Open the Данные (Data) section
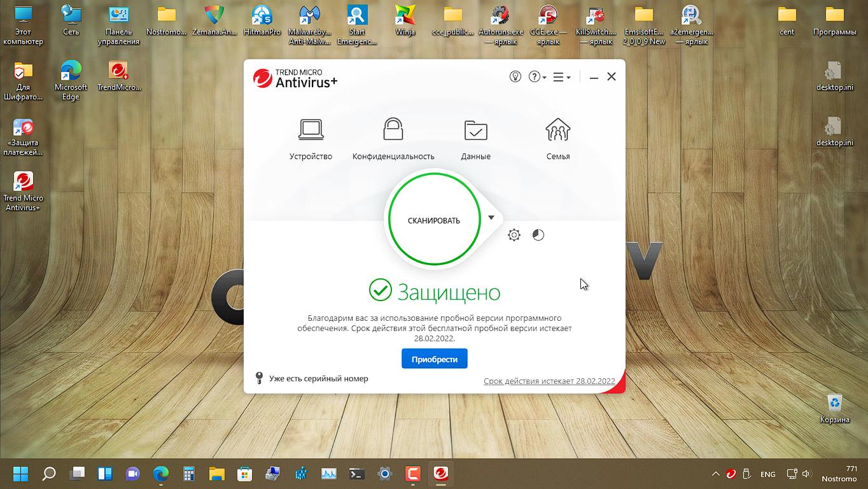 click(475, 139)
